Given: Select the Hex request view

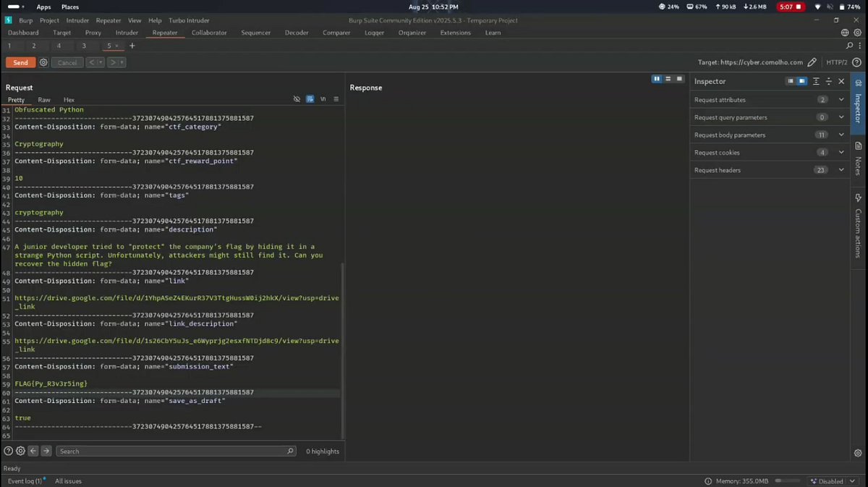Looking at the screenshot, I should click(69, 100).
